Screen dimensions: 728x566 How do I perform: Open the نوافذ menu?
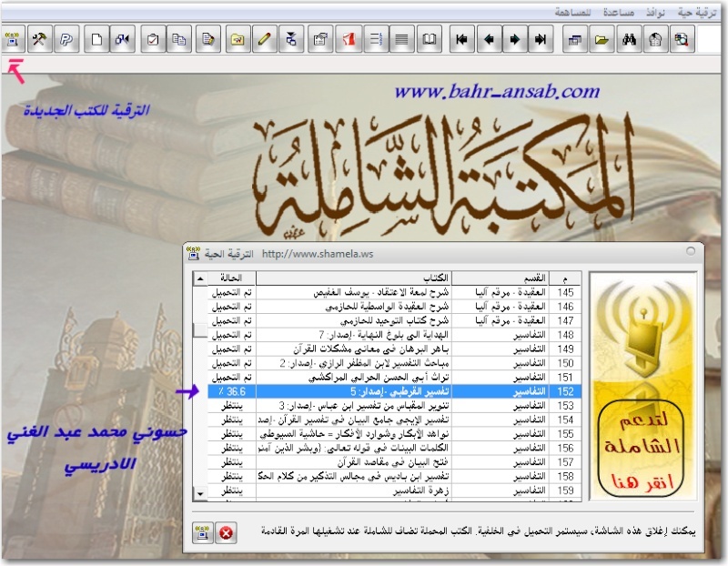pos(655,13)
